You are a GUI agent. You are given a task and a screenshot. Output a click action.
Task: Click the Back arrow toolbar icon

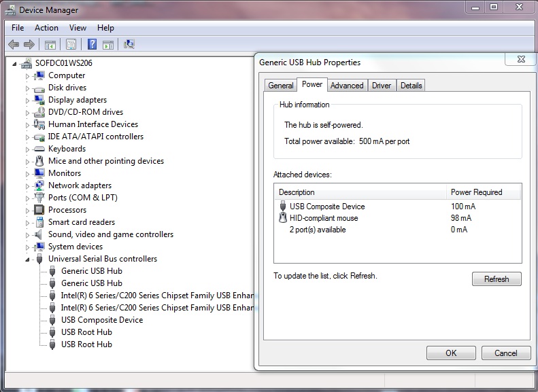point(14,45)
